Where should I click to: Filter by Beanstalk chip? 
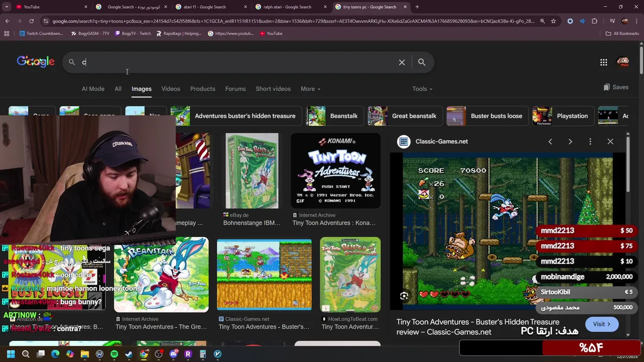pos(335,116)
